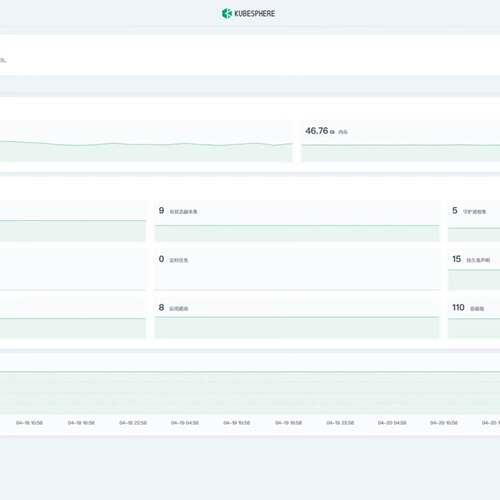Open the card showing count 110

coord(474,318)
